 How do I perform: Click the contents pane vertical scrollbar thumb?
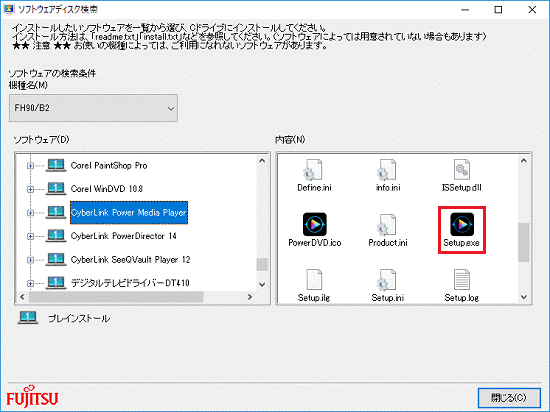(x=524, y=242)
